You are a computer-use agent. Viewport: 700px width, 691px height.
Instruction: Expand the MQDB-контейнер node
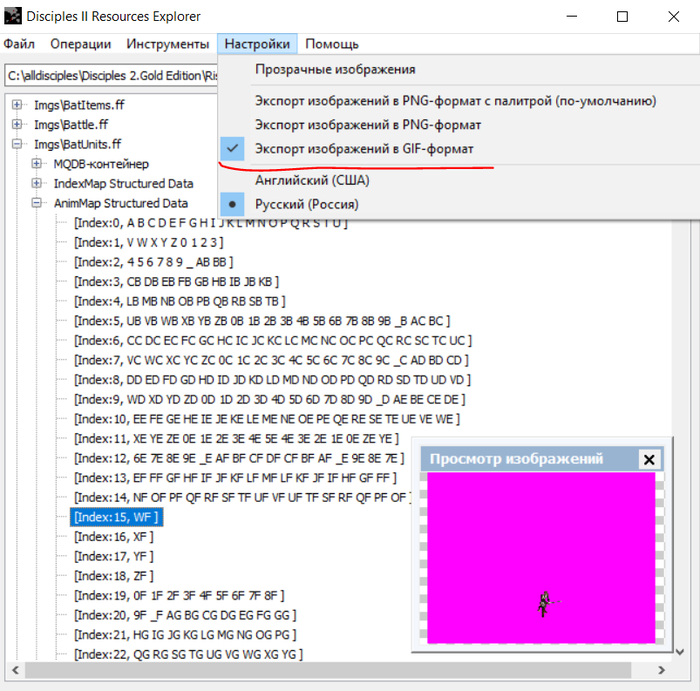[37, 164]
